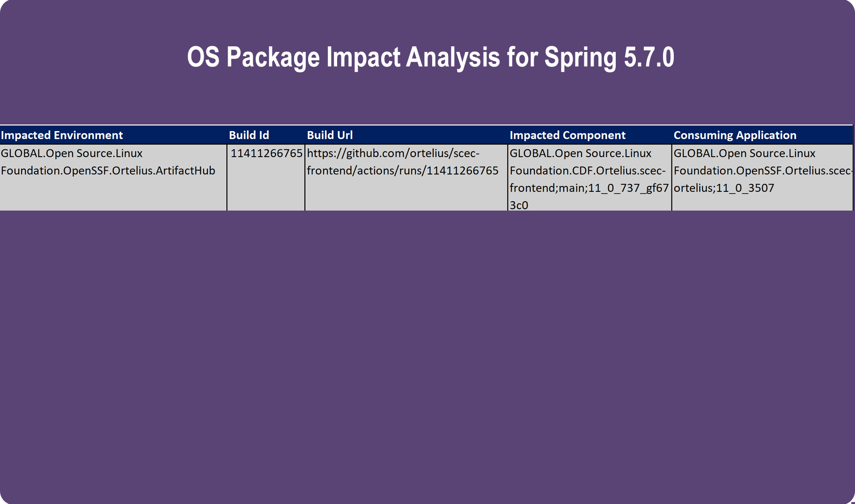Click the 'Build Url' column header

330,135
